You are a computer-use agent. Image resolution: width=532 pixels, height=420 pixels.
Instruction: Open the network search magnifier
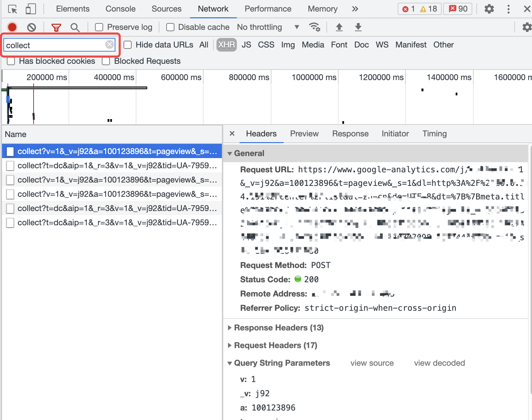pyautogui.click(x=75, y=27)
